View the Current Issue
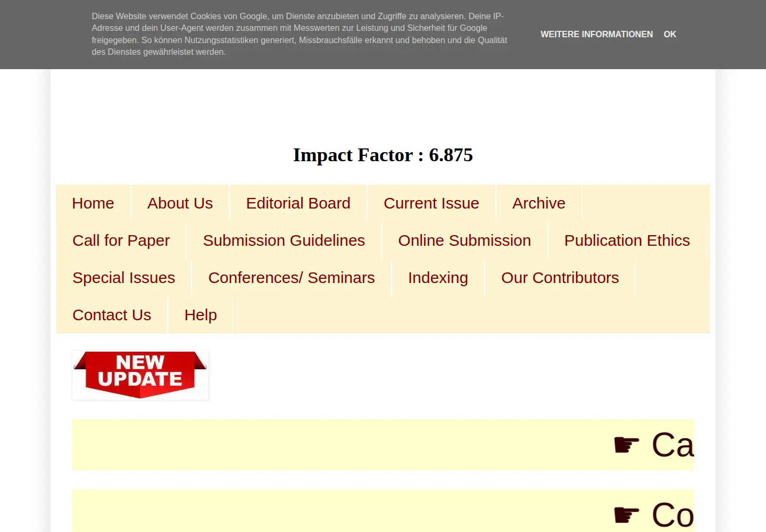Image resolution: width=766 pixels, height=532 pixels. click(x=431, y=203)
